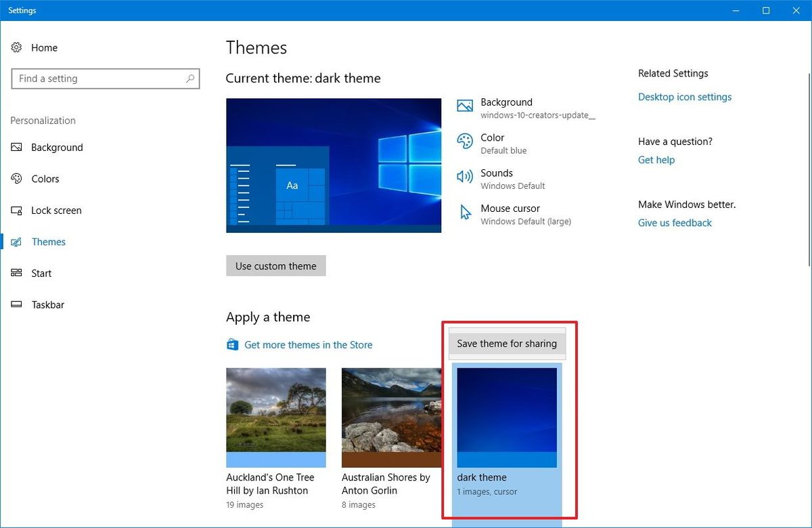Open Taskbar settings via its icon

click(x=16, y=305)
